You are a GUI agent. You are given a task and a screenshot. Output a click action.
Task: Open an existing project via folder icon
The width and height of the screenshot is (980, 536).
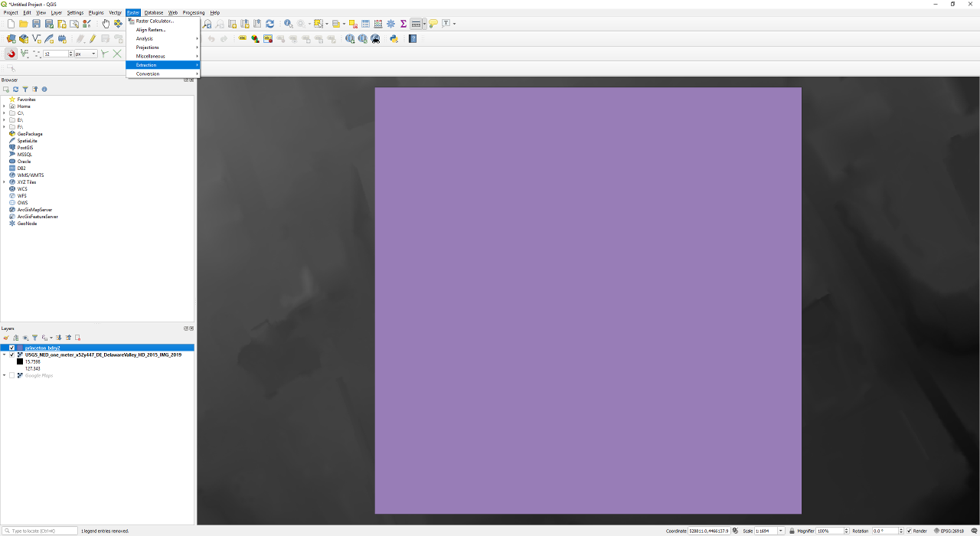coord(24,24)
